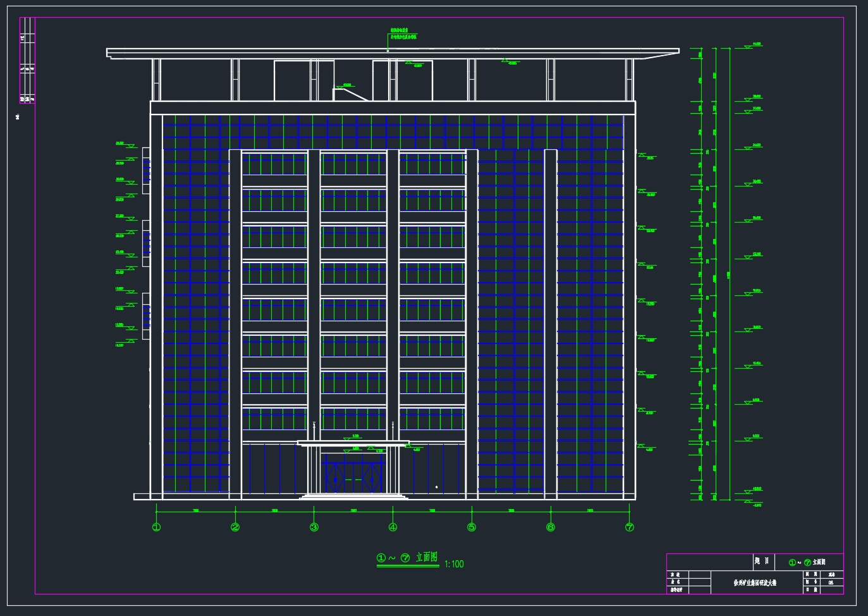Click axis bubble 7 at the right end
Screen dimensions: 868x616
tap(629, 527)
